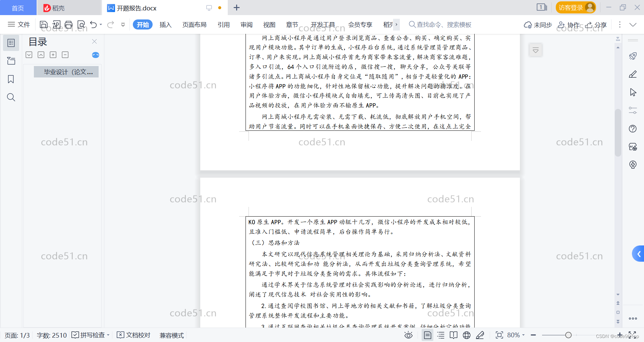Click the save icon in quick toolbar
The width and height of the screenshot is (644, 342).
pos(44,24)
